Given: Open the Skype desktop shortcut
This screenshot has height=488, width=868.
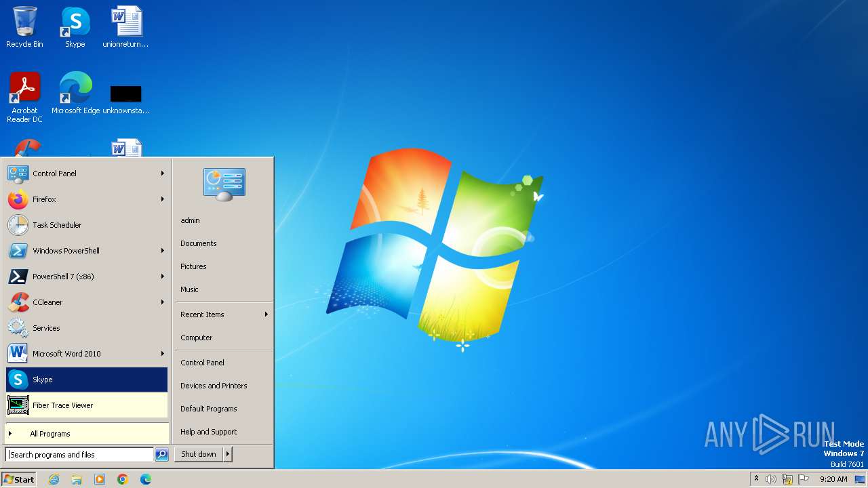Looking at the screenshot, I should pyautogui.click(x=75, y=27).
